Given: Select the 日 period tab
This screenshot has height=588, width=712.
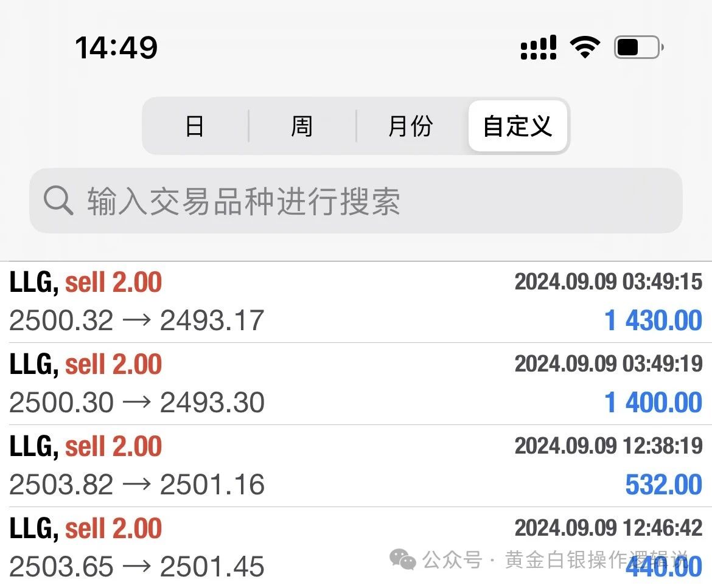Looking at the screenshot, I should [x=195, y=126].
